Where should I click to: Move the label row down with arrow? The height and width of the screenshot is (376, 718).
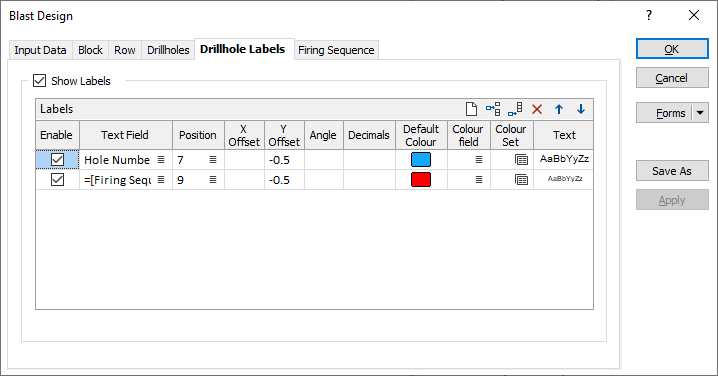click(x=581, y=109)
